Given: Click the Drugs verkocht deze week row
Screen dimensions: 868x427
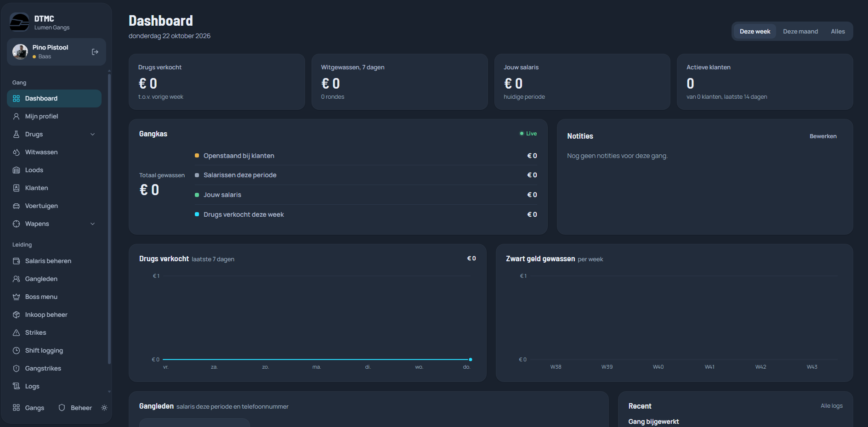Looking at the screenshot, I should (366, 214).
